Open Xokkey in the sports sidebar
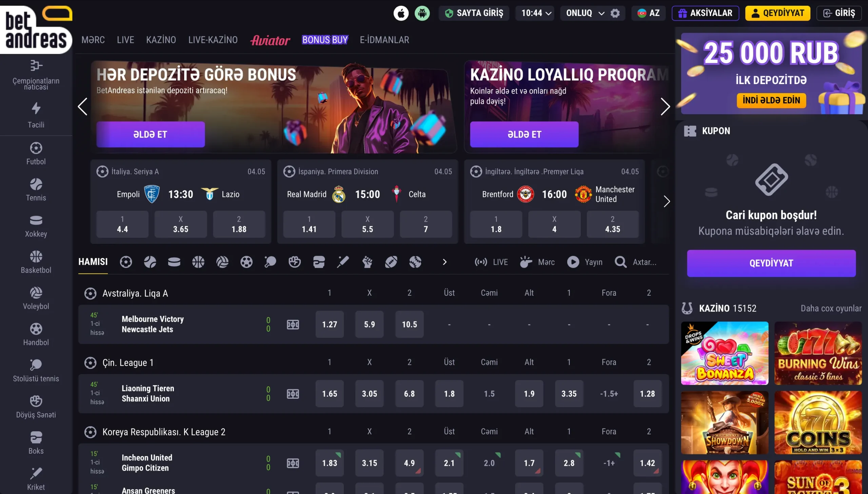The height and width of the screenshot is (494, 868). (x=36, y=226)
